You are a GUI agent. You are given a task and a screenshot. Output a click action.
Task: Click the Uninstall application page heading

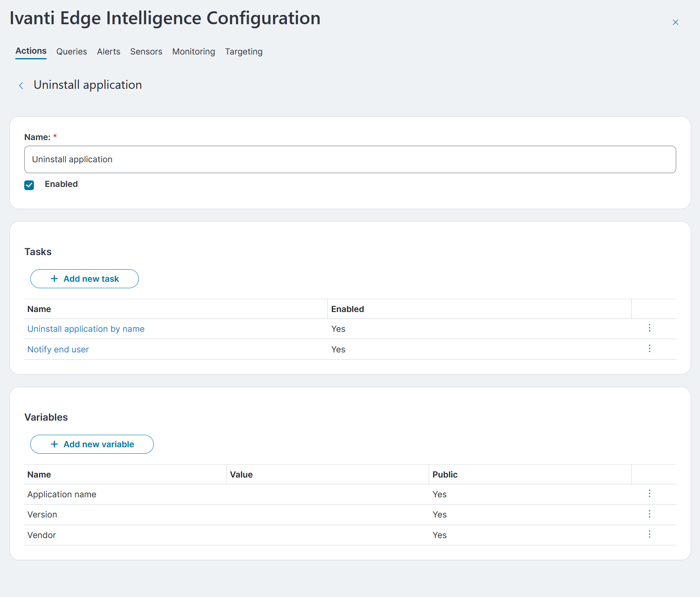(x=88, y=85)
